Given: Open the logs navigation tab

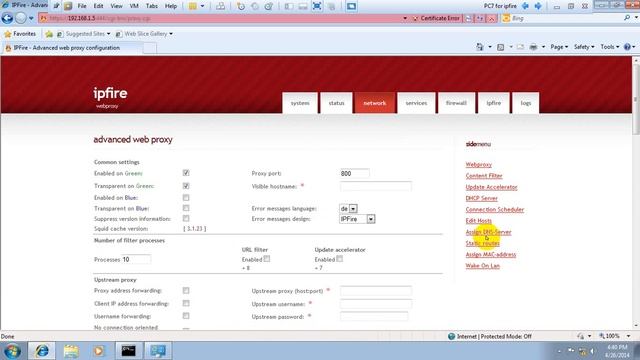Looking at the screenshot, I should [526, 103].
